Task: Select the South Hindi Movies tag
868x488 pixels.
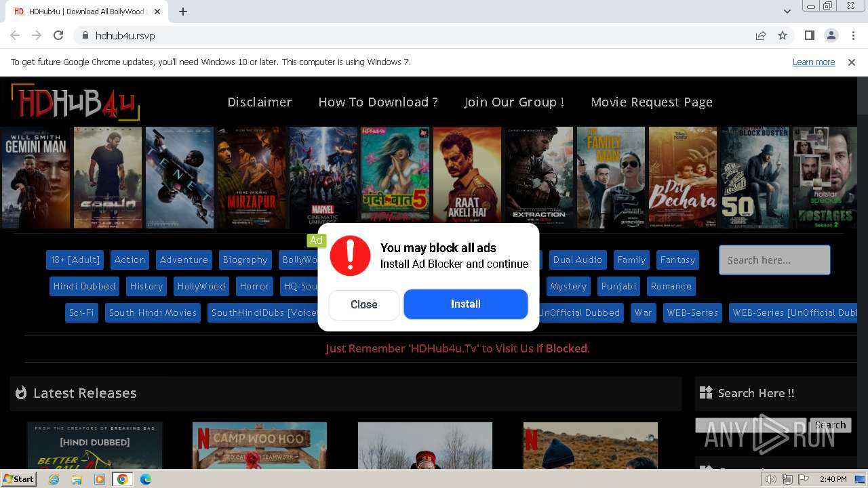Action: pos(153,312)
